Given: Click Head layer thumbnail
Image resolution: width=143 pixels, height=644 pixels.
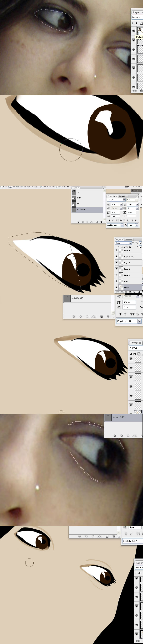Looking at the screenshot, I should (121, 287).
